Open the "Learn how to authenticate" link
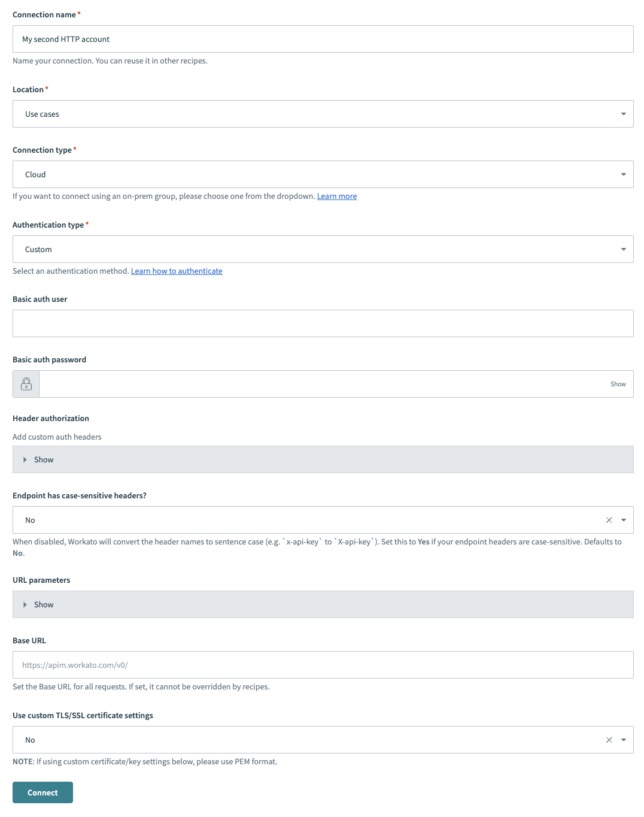Screen dimensions: 644x817 pos(177,271)
